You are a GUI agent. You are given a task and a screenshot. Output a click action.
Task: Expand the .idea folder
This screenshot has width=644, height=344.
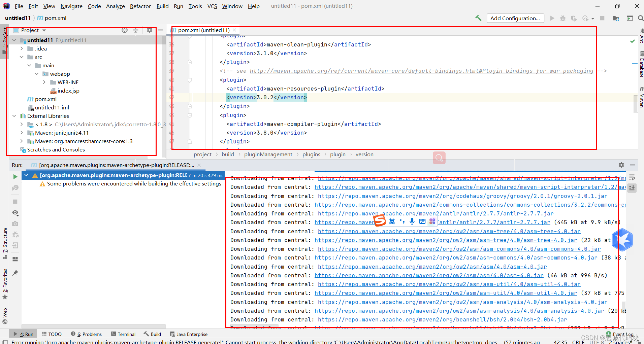pos(22,48)
